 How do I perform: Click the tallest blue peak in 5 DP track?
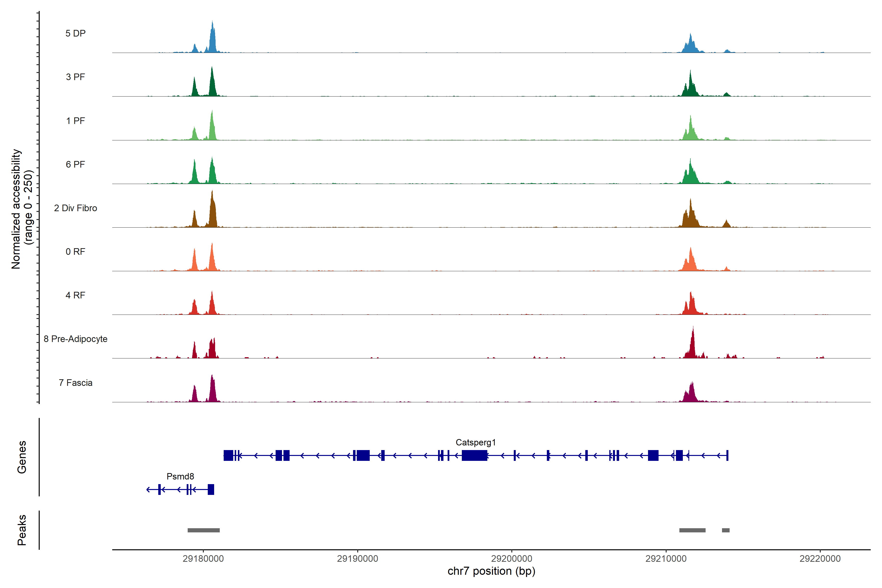click(212, 41)
